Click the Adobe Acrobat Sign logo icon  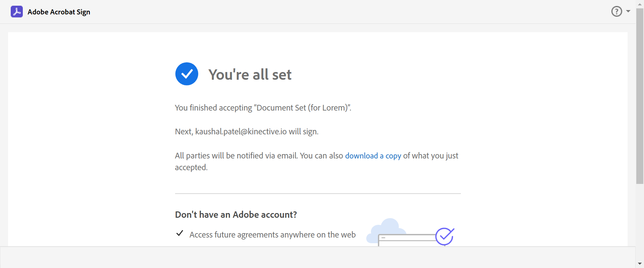coord(17,12)
